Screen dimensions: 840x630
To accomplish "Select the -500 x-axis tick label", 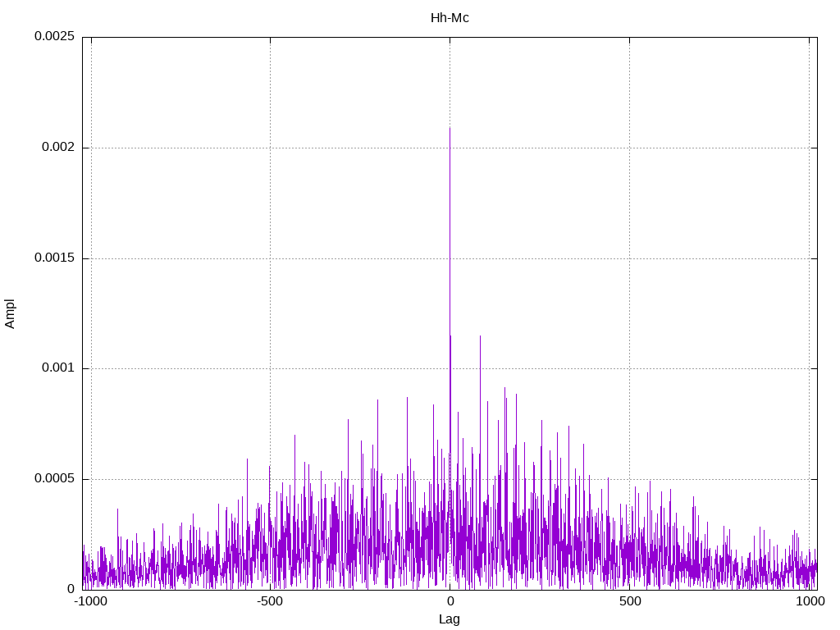I will (x=270, y=601).
